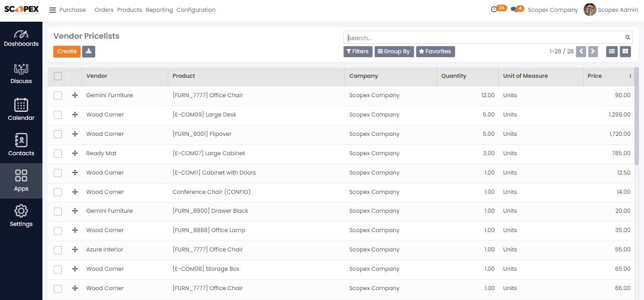Click into the Search input field
This screenshot has height=300, width=644.
click(x=485, y=38)
